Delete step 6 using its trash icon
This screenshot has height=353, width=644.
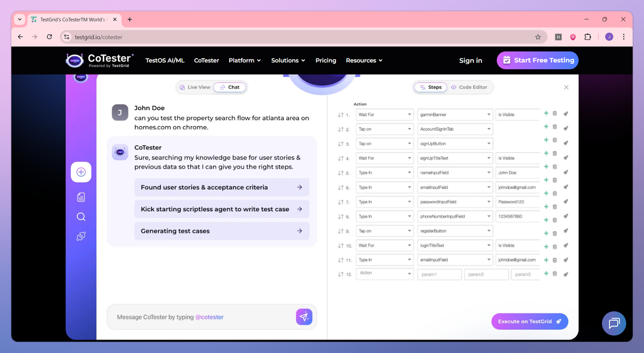point(555,181)
